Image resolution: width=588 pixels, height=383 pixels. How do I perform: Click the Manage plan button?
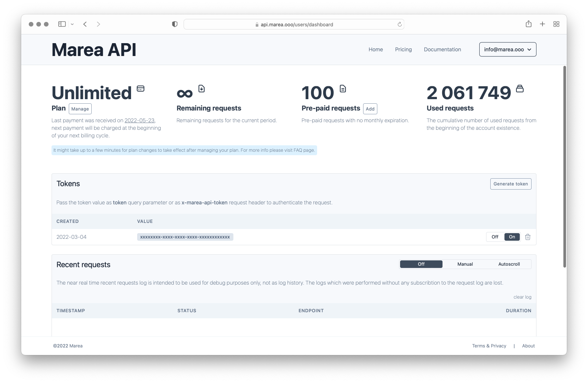(x=80, y=109)
